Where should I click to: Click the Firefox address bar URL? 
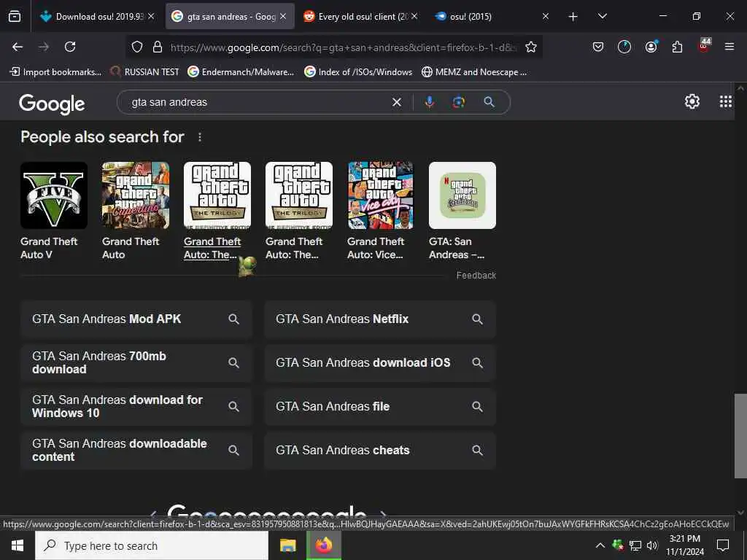[343, 47]
